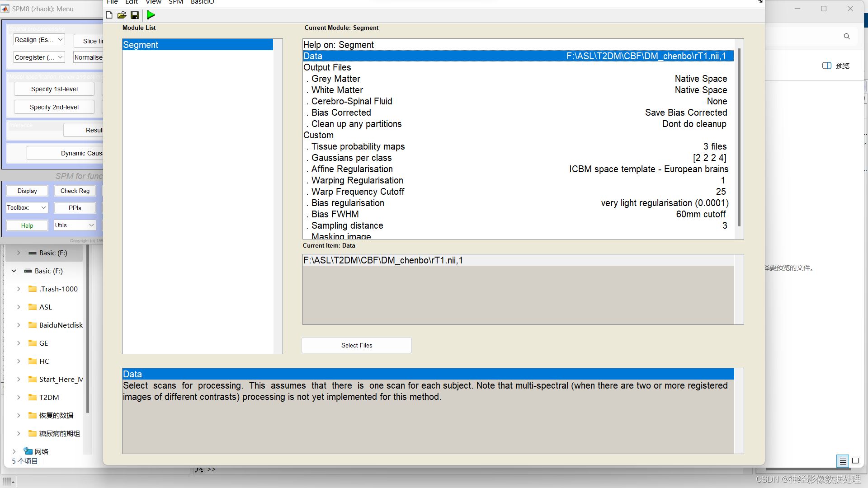Open the Realign dropdown
The width and height of the screenshot is (868, 488).
tap(39, 40)
